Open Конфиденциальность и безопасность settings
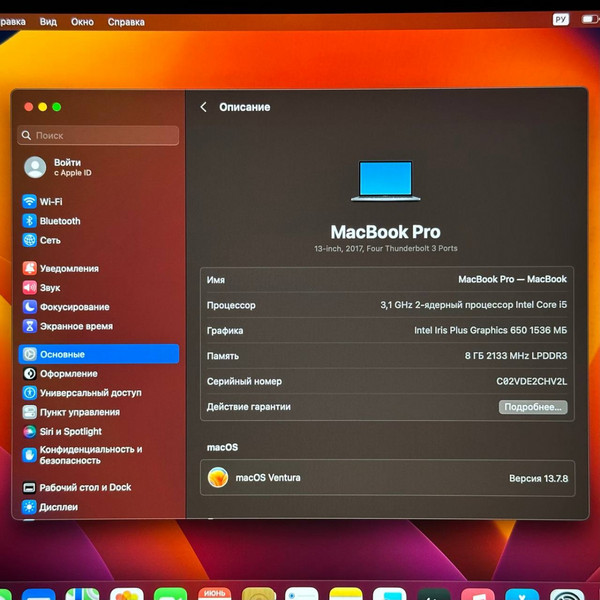 tap(82, 455)
